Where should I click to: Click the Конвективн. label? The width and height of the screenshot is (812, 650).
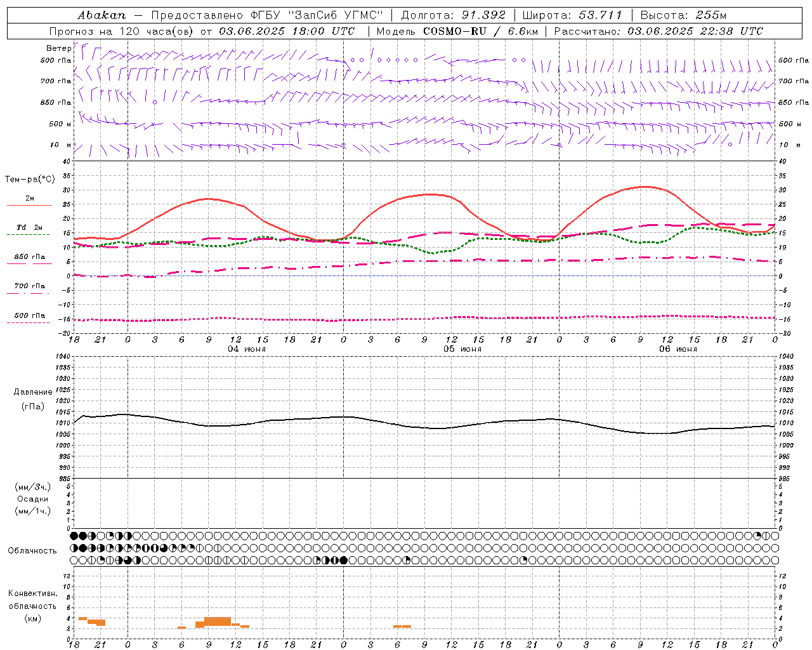pyautogui.click(x=33, y=594)
